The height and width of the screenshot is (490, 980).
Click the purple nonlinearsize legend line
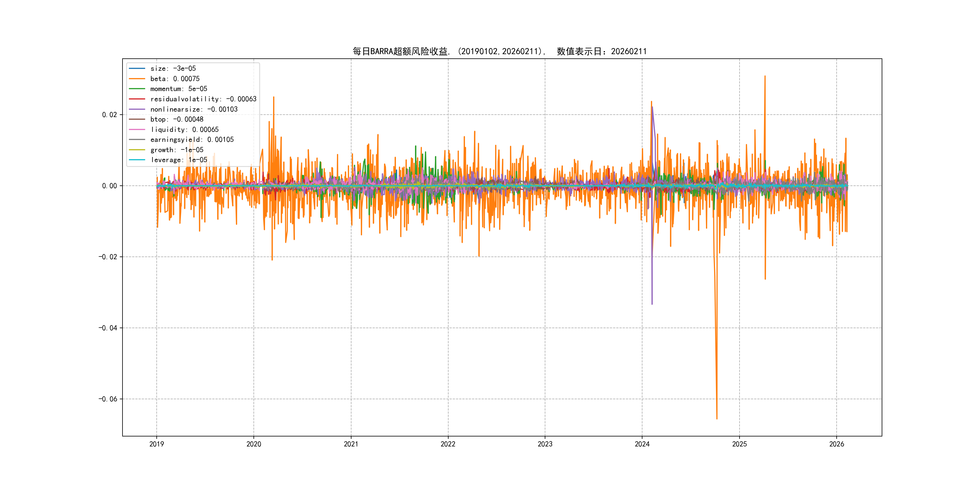click(137, 109)
